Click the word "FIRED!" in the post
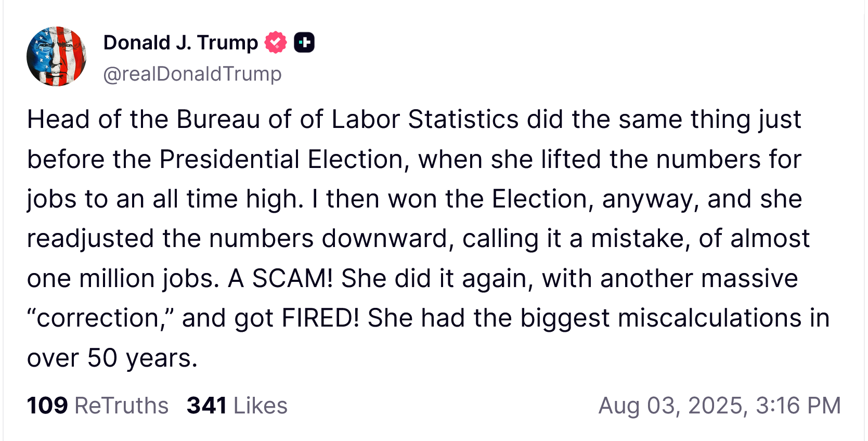This screenshot has height=441, width=868. 320,318
